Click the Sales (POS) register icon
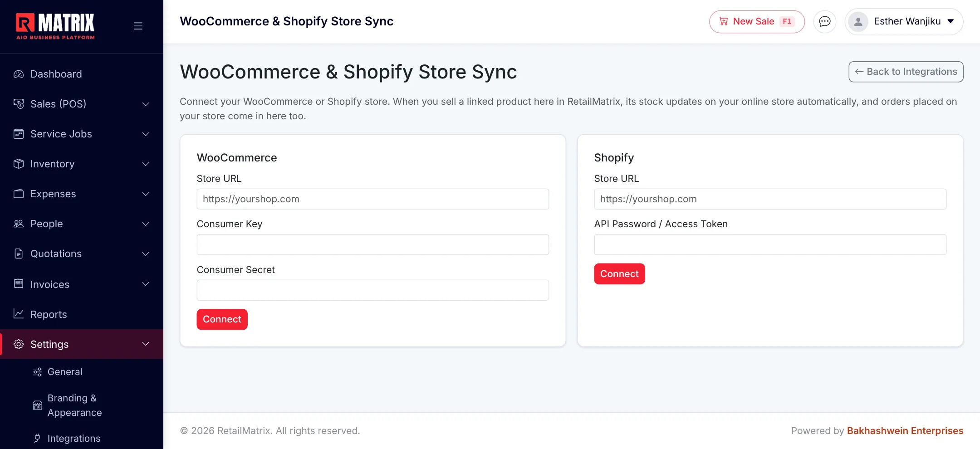Image resolution: width=980 pixels, height=449 pixels. pyautogui.click(x=19, y=104)
